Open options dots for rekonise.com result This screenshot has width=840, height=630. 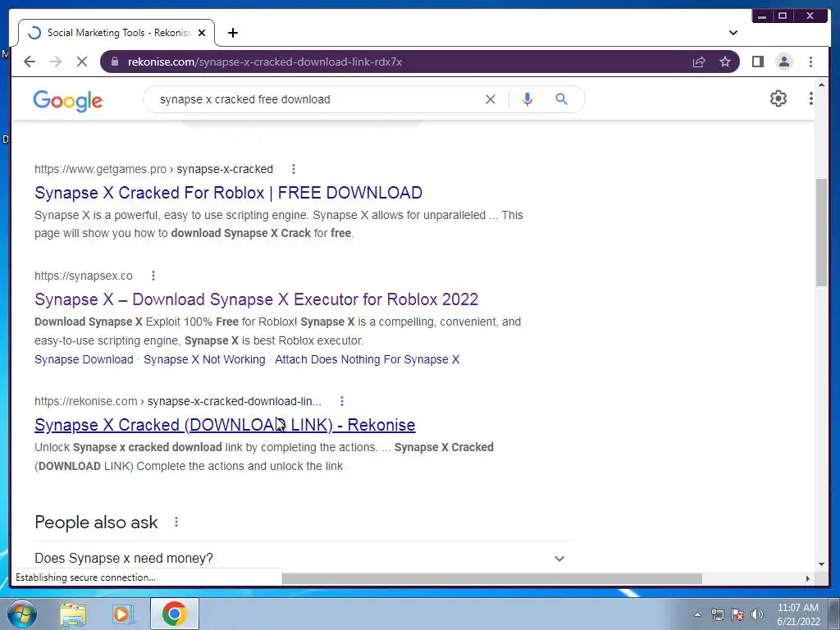[x=342, y=401]
